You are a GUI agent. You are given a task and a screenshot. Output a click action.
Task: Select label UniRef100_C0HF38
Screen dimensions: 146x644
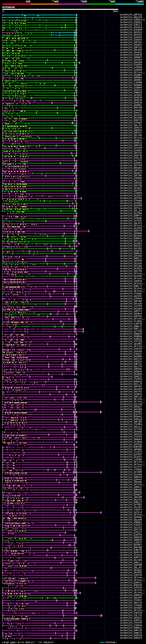131,324
